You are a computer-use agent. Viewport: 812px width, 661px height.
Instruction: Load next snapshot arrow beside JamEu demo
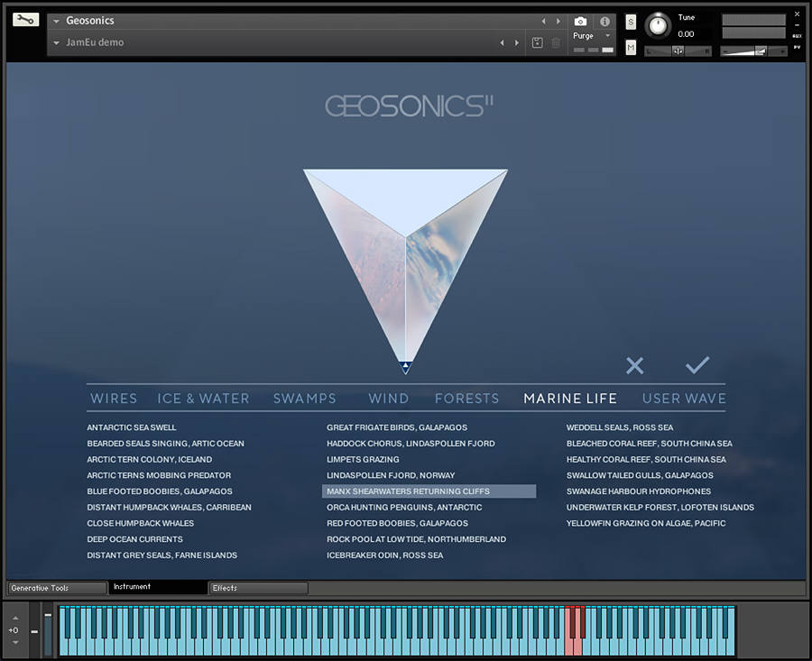pos(516,43)
